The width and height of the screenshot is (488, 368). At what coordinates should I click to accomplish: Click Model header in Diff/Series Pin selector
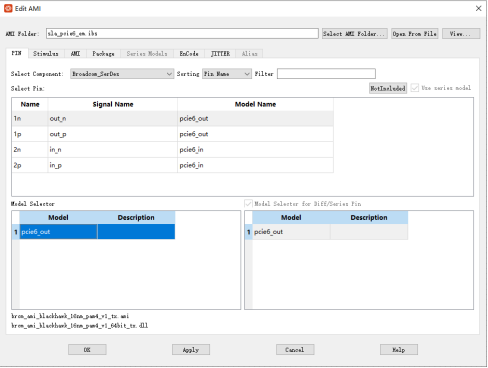291,217
